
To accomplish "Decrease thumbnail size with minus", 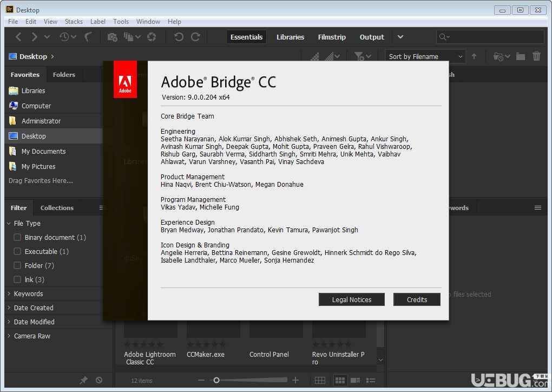I will [201, 380].
